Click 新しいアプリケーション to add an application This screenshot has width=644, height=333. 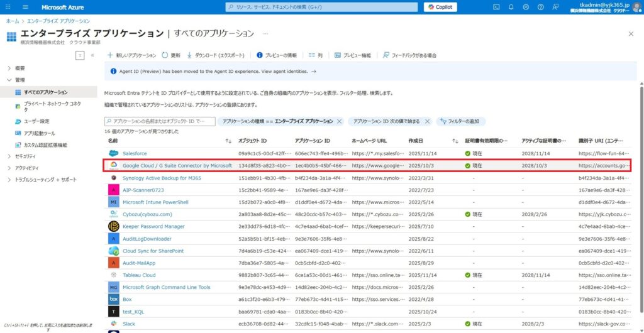[x=131, y=55]
